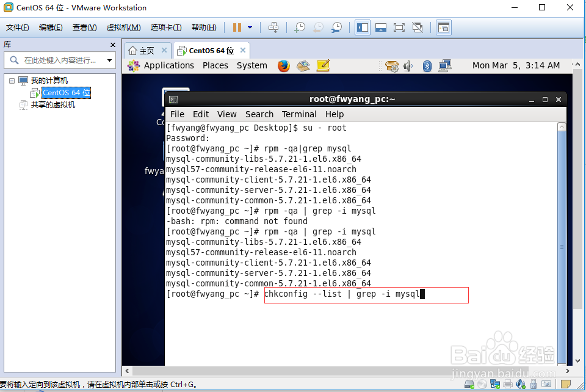Collapse the 我的计算机 tree node
This screenshot has height=392, width=586.
[x=12, y=81]
